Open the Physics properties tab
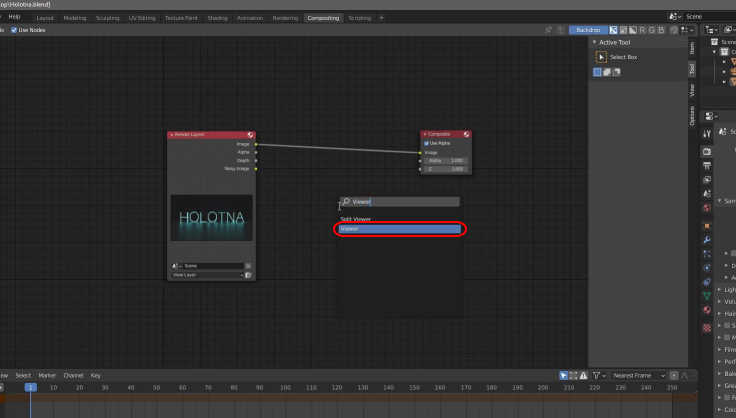This screenshot has width=736, height=418. tap(707, 268)
